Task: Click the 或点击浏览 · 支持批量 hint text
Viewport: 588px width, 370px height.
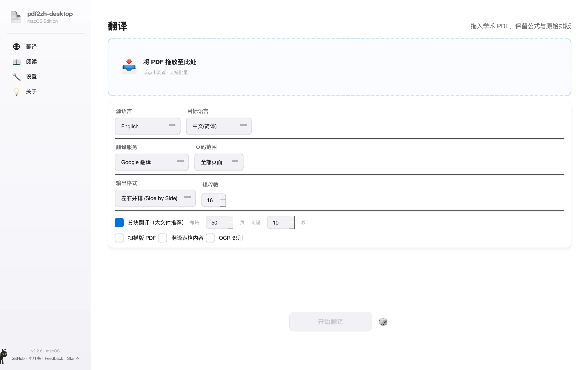Action: (165, 73)
